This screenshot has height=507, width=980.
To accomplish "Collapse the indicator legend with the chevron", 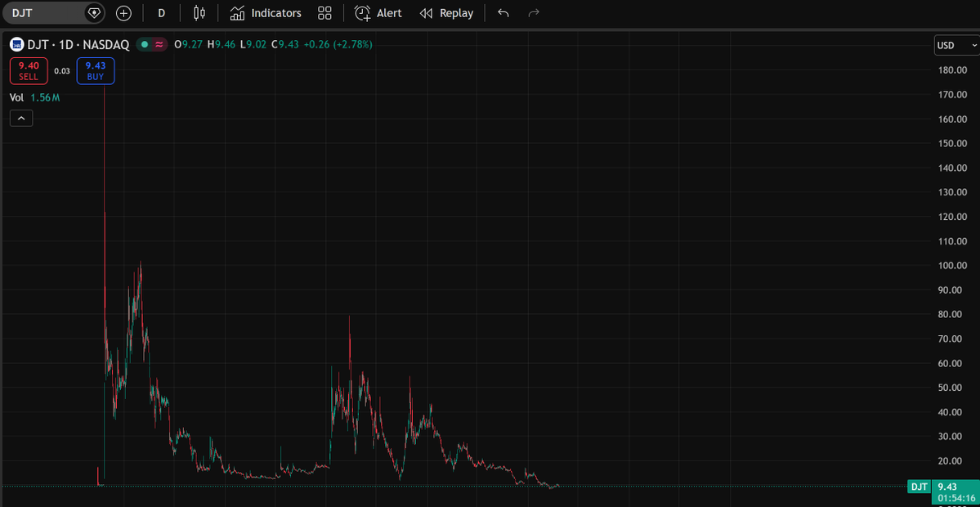I will (x=21, y=118).
